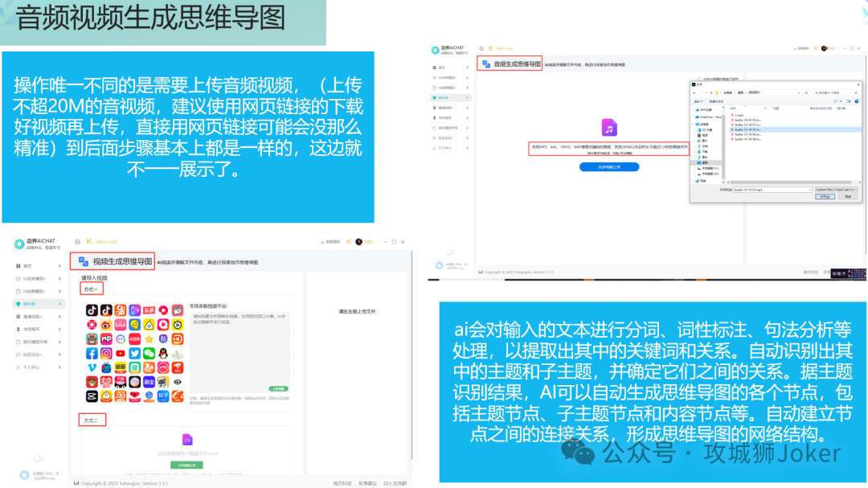Viewport: 868px width, 488px height.
Task: Click the orange Alibaba platform icon
Action: (x=178, y=396)
